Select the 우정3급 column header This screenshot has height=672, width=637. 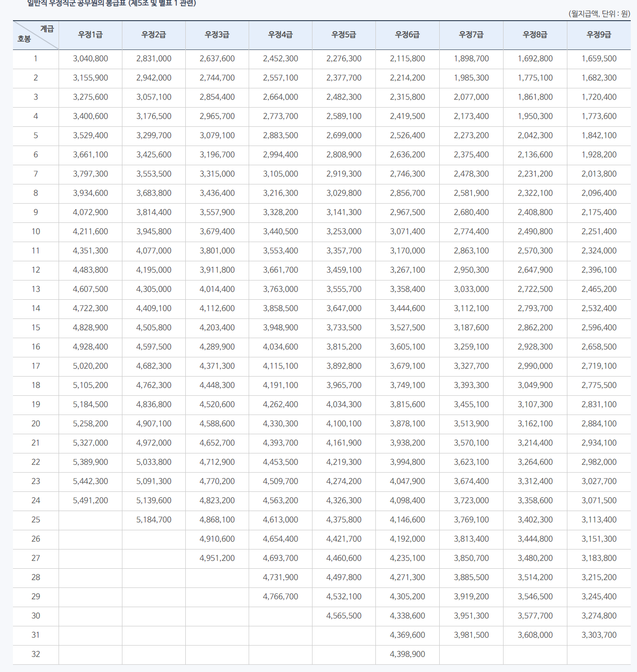(x=217, y=35)
